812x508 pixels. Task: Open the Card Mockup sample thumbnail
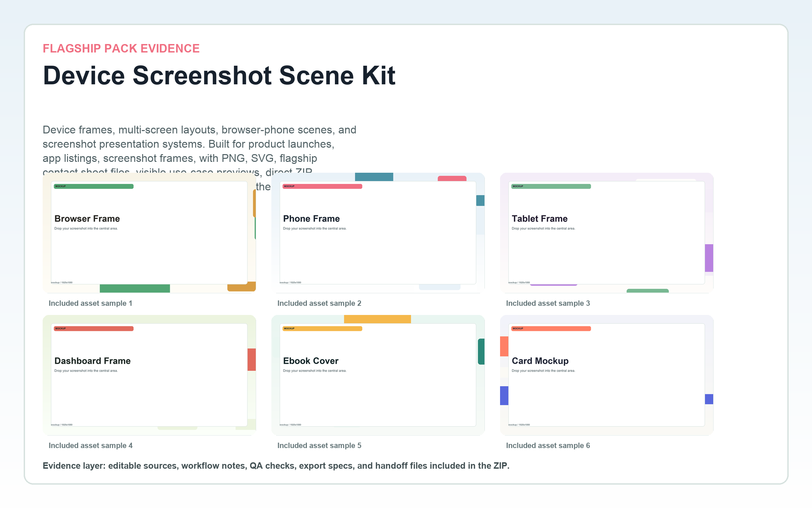pyautogui.click(x=607, y=375)
